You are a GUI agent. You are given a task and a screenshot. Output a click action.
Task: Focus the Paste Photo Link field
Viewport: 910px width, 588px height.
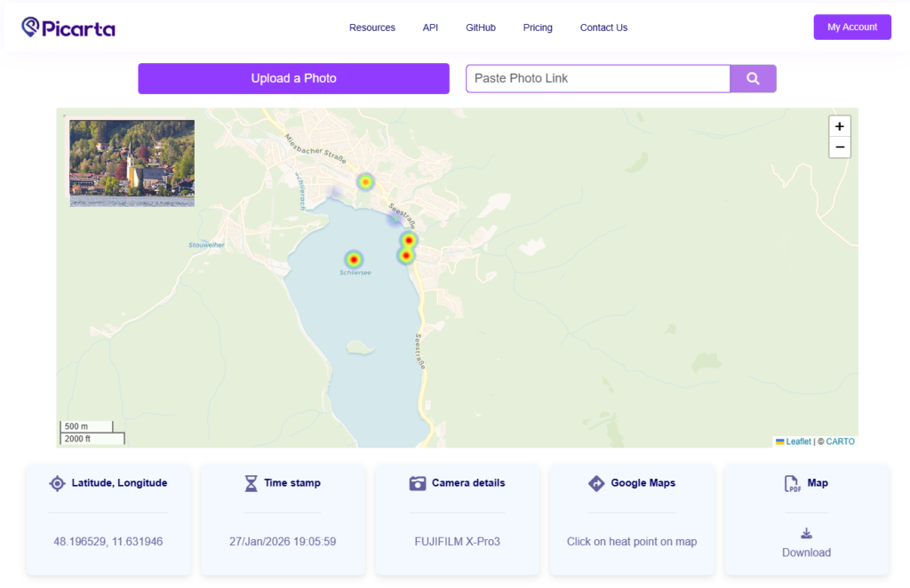tap(598, 78)
